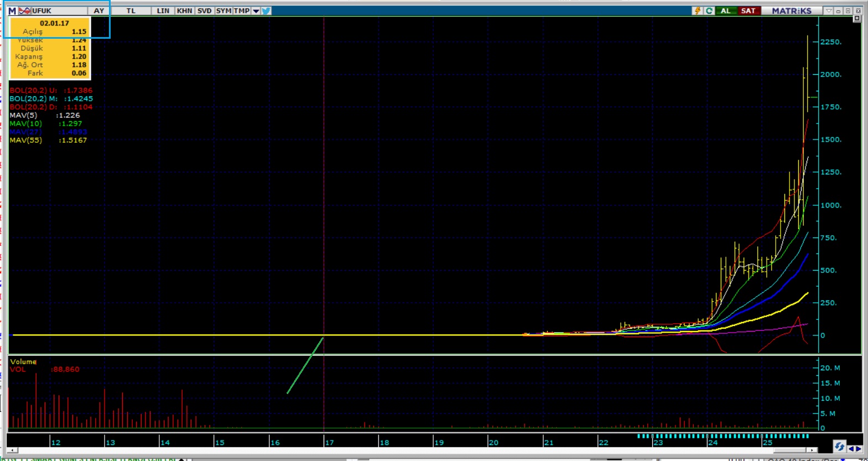Open the SYM menu item
Screen dimensions: 868x461
224,11
